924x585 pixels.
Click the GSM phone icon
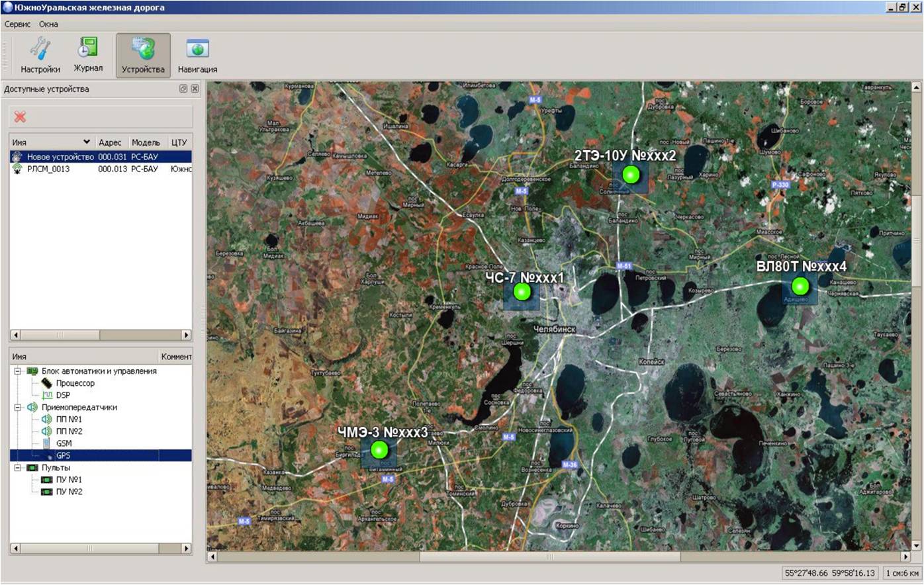click(46, 443)
